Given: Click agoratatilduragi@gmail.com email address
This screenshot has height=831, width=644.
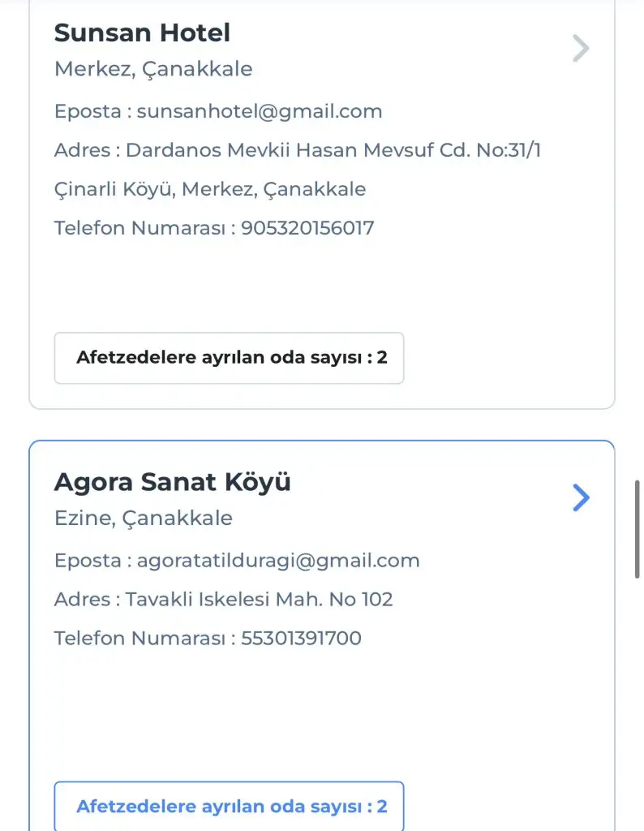Looking at the screenshot, I should coord(278,560).
